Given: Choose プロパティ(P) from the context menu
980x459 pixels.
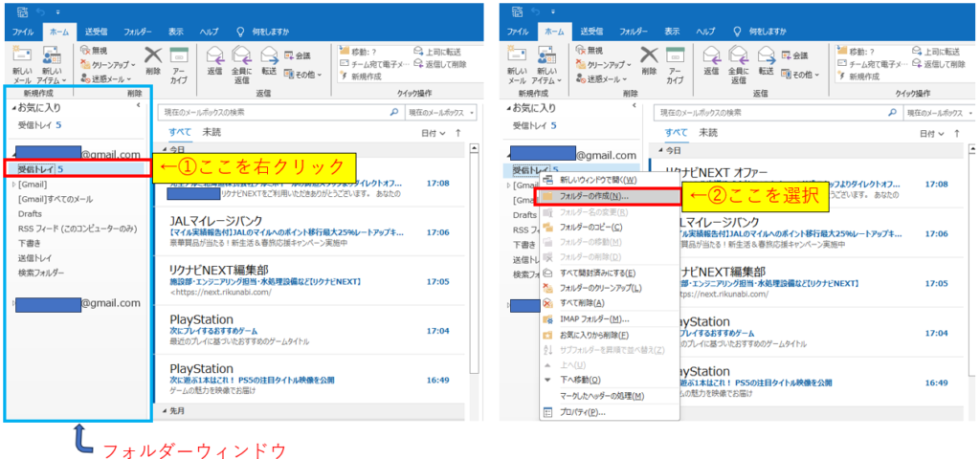Looking at the screenshot, I should pyautogui.click(x=582, y=412).
